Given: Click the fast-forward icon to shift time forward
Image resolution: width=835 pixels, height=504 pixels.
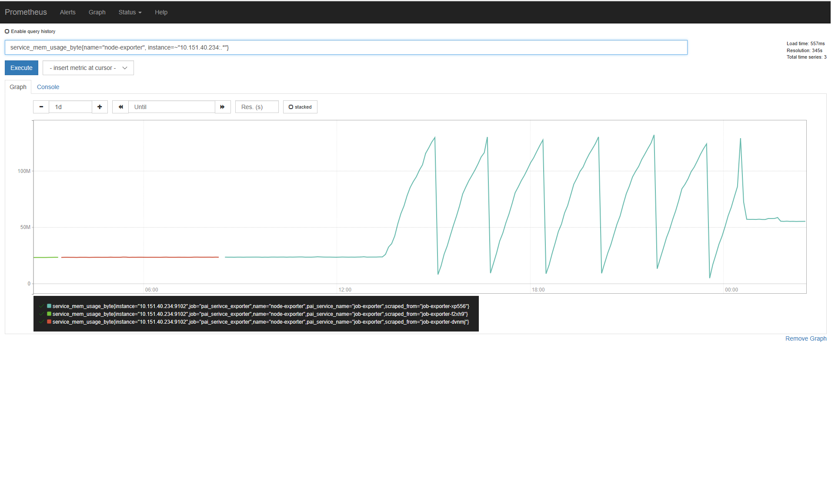Looking at the screenshot, I should 222,107.
